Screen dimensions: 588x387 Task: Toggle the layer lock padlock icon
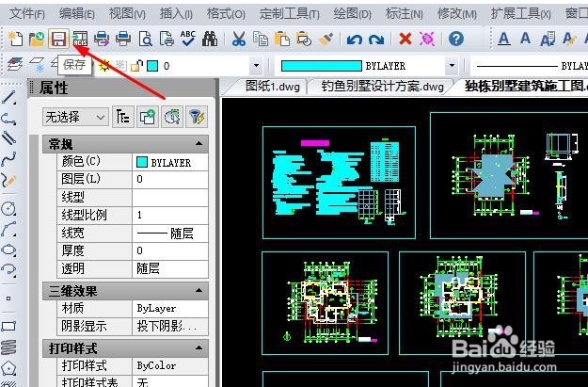(x=136, y=66)
